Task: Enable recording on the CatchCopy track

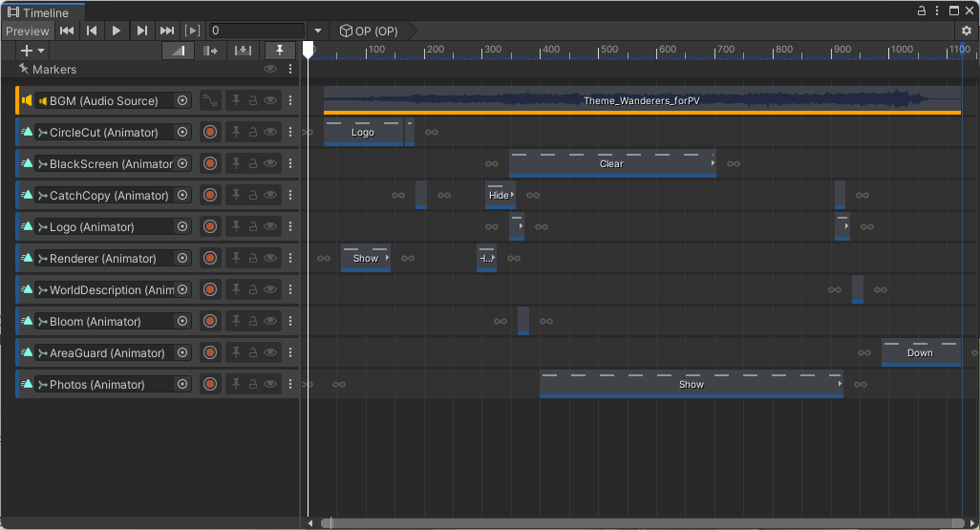Action: coord(210,195)
